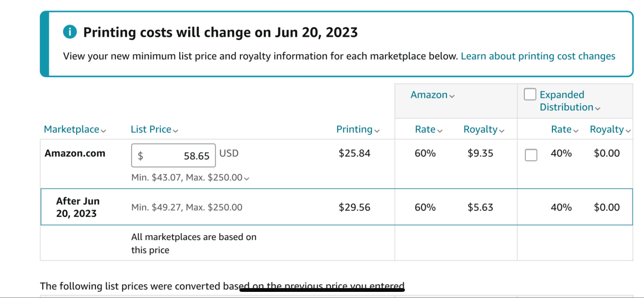The width and height of the screenshot is (644, 298).
Task: Open Learn about printing cost changes link
Action: pos(537,56)
